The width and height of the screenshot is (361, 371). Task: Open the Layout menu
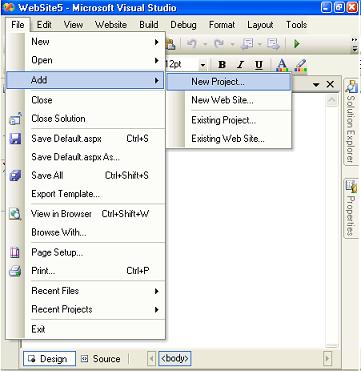[260, 25]
